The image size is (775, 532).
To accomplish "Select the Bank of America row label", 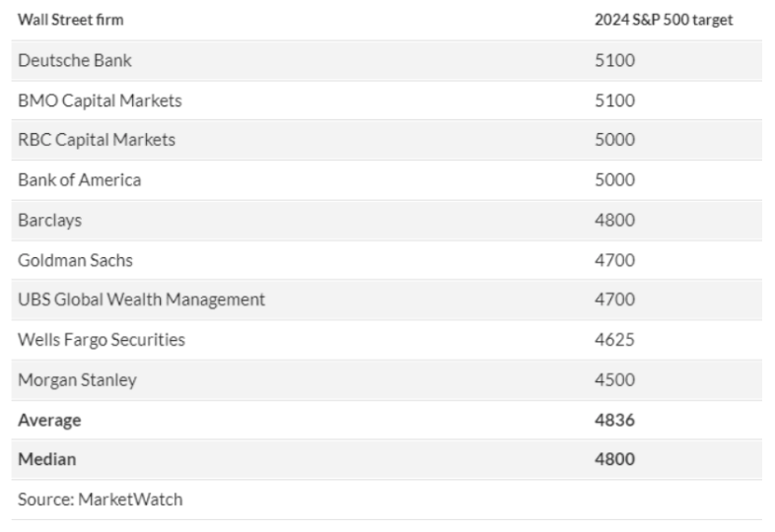I will click(x=80, y=180).
